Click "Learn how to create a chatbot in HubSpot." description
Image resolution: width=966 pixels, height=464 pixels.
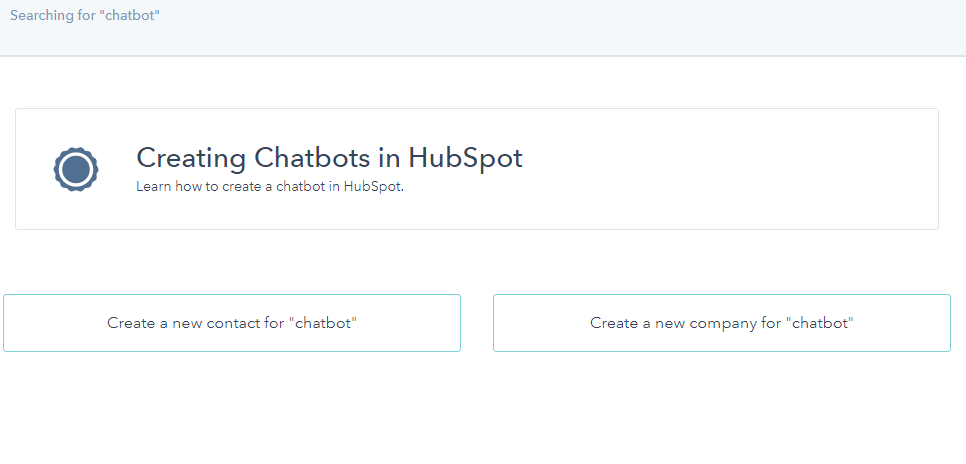[270, 187]
